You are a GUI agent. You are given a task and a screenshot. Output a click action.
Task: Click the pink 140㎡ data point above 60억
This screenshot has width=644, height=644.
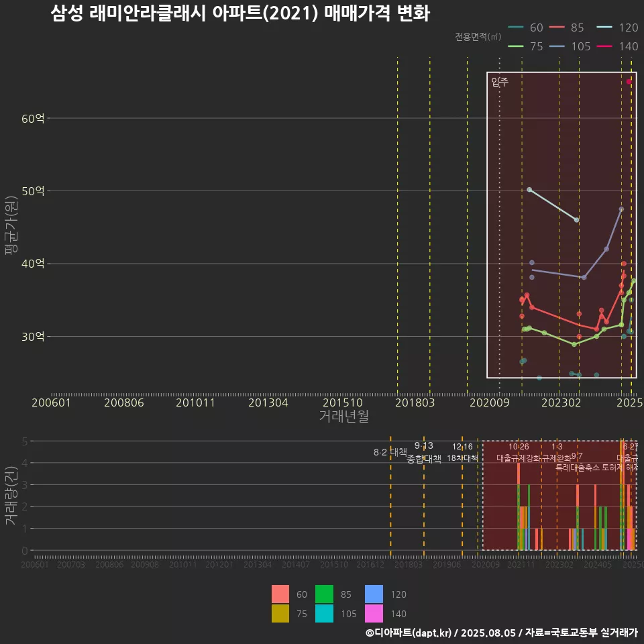629,82
